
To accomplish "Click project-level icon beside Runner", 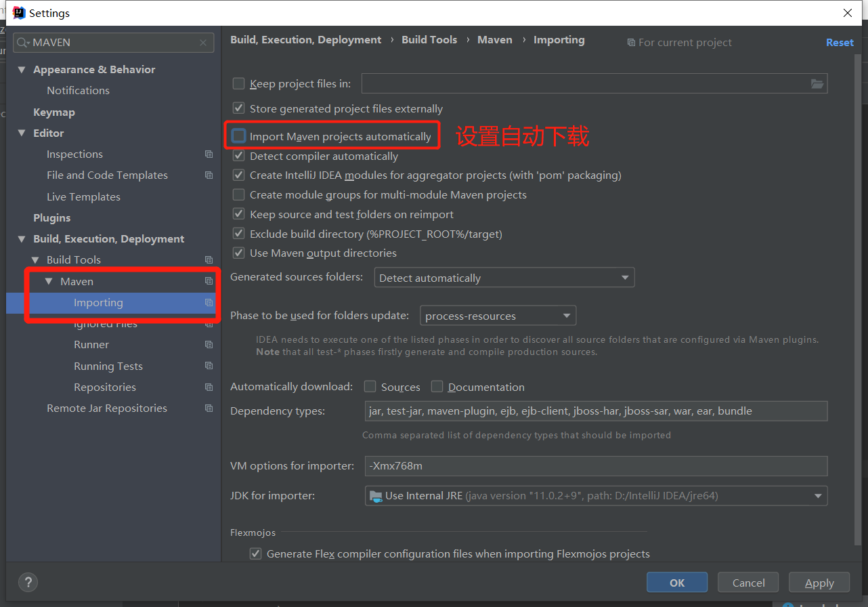I will click(x=209, y=345).
